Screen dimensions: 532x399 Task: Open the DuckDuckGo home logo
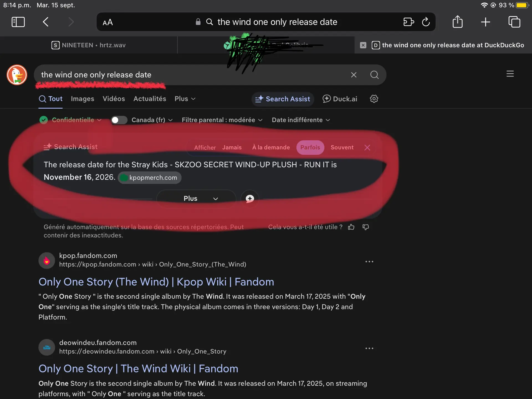pyautogui.click(x=17, y=75)
